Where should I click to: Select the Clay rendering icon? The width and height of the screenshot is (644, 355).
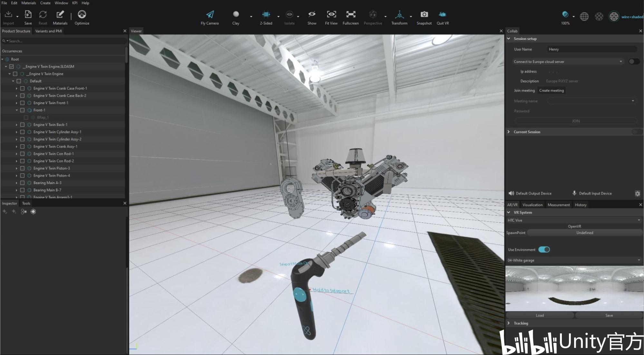point(236,14)
